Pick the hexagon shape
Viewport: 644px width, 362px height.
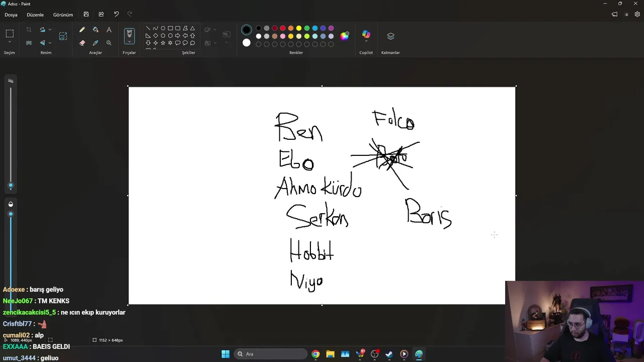tap(171, 36)
